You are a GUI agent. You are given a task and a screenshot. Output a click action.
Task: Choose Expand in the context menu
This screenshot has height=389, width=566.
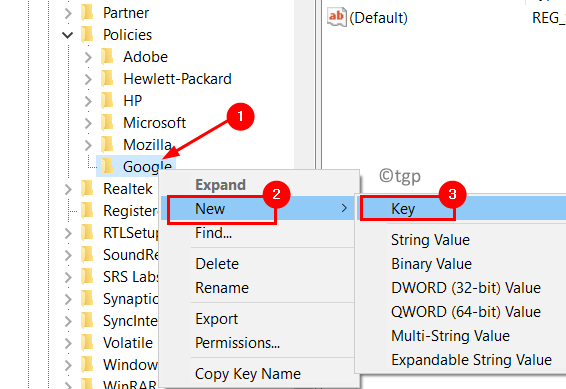pos(259,185)
